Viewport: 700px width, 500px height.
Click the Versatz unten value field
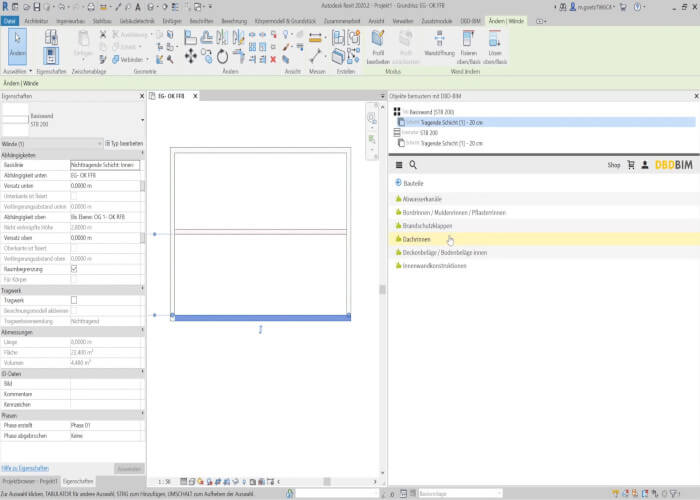point(105,186)
